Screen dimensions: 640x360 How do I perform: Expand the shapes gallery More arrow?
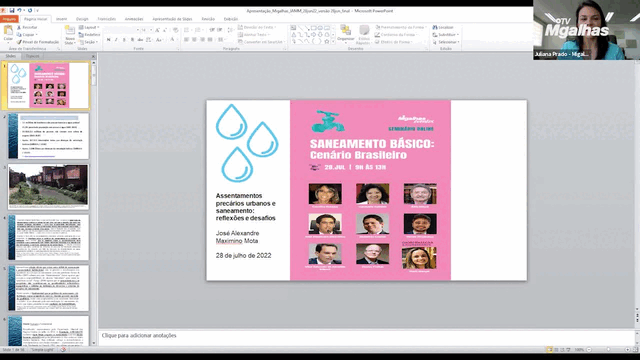(x=333, y=42)
